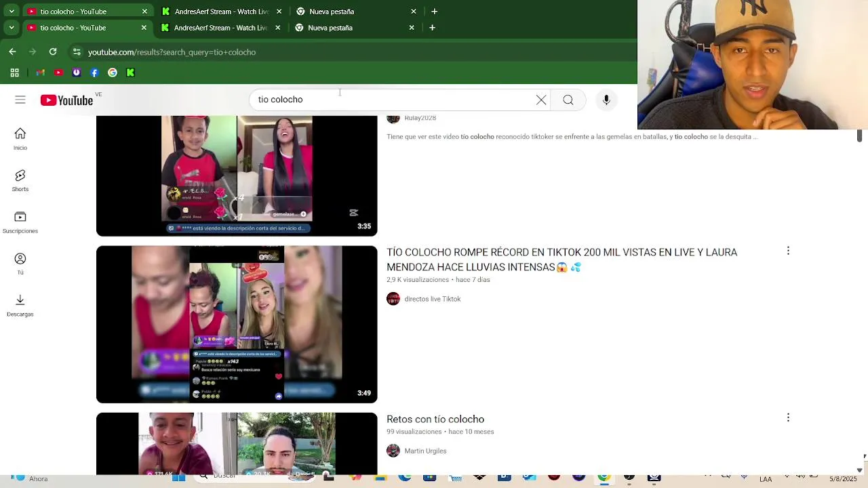Viewport: 868px width, 488px height.
Task: Switch to 'Nueva pestaña' tab in lower tab strip
Action: point(330,28)
